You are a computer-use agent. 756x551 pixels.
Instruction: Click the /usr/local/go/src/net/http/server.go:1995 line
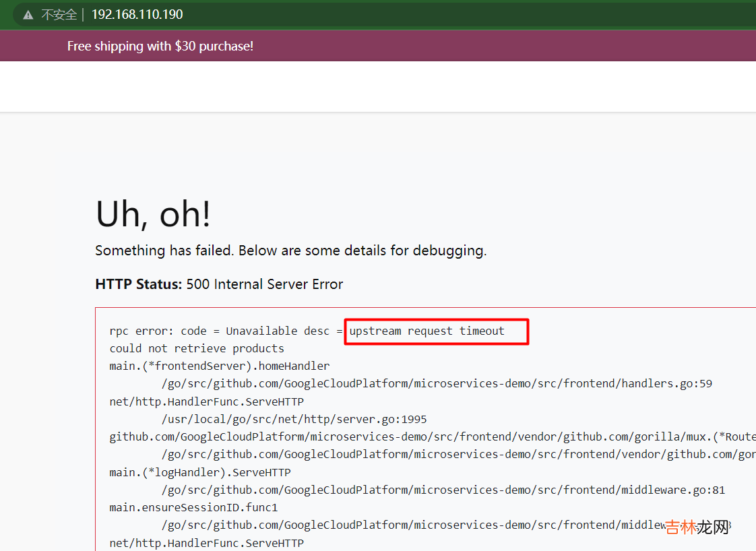click(294, 419)
